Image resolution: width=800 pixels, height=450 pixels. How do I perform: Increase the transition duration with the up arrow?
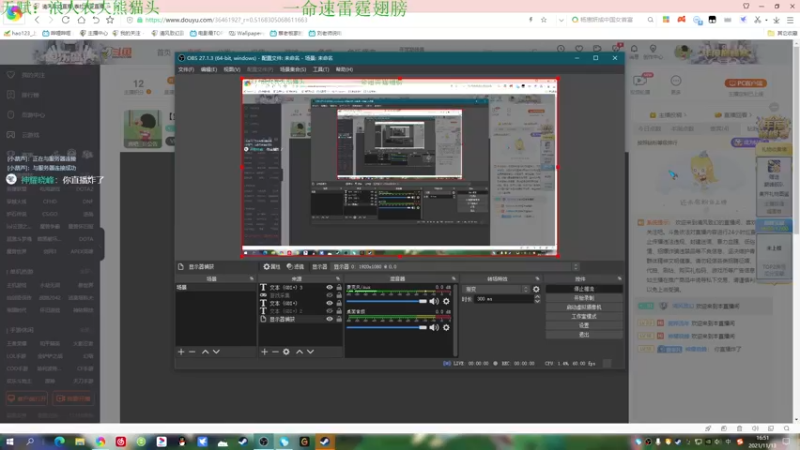click(537, 297)
